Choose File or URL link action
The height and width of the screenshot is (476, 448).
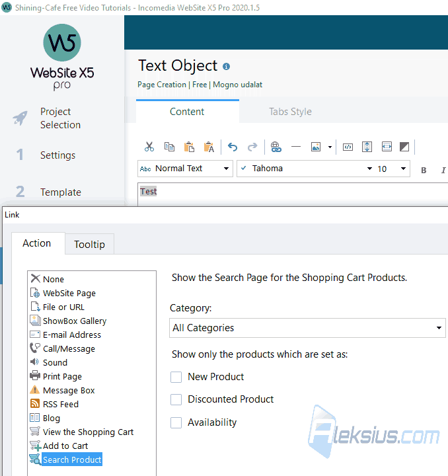tap(57, 307)
